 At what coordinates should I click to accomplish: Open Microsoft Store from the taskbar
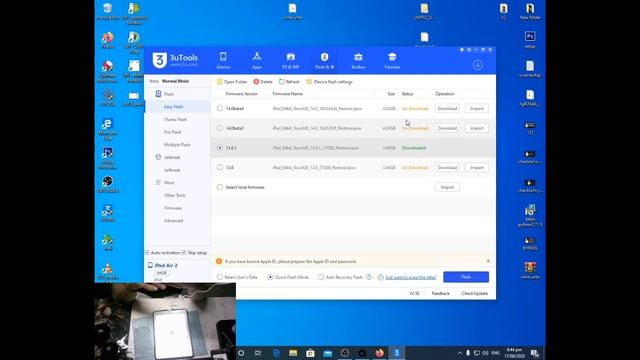(310, 353)
